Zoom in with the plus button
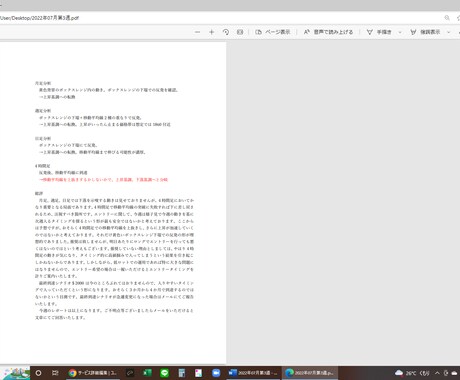 point(212,32)
